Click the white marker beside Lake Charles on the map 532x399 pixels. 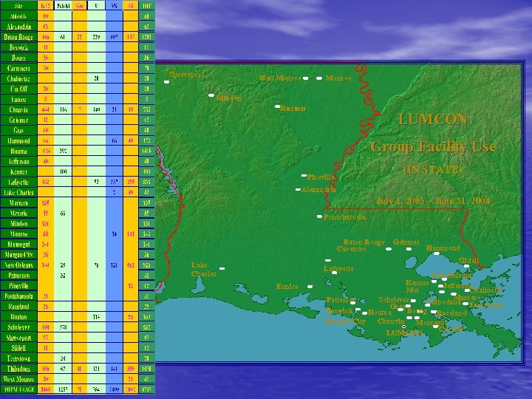(x=222, y=268)
